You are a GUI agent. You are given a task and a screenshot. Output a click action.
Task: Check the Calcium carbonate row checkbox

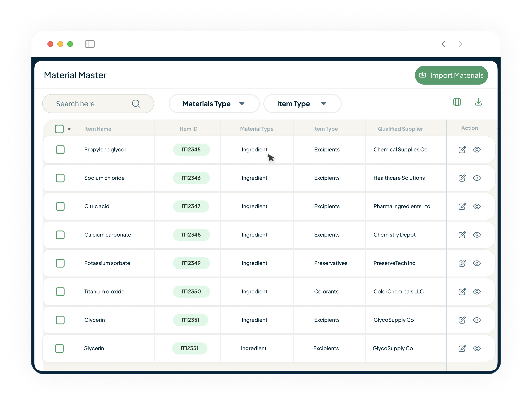click(60, 235)
